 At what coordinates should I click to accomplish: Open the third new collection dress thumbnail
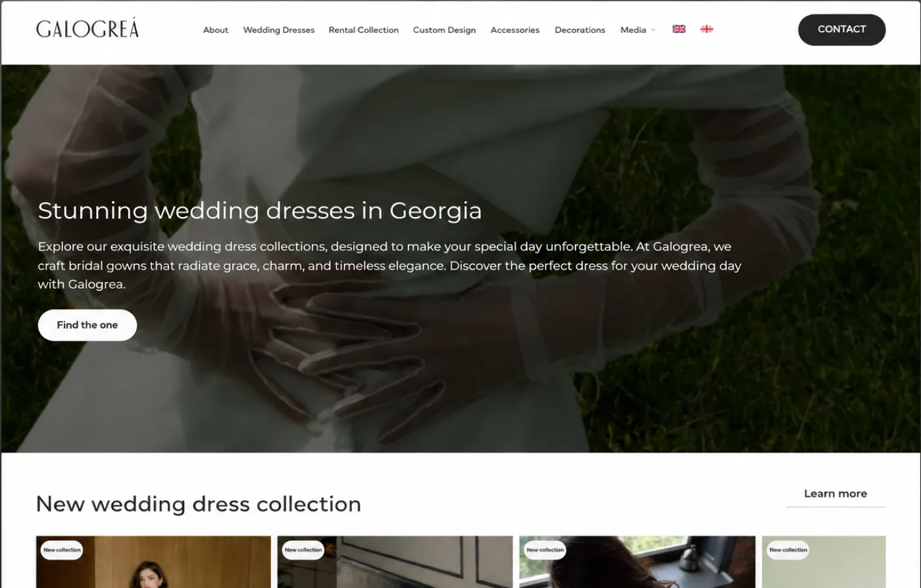tap(637, 562)
